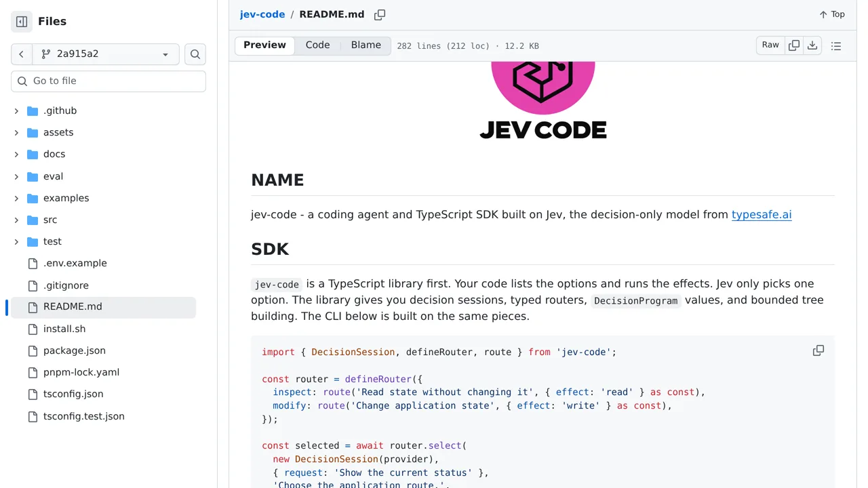The width and height of the screenshot is (868, 488).
Task: Jump to Top of the page
Action: coord(832,14)
